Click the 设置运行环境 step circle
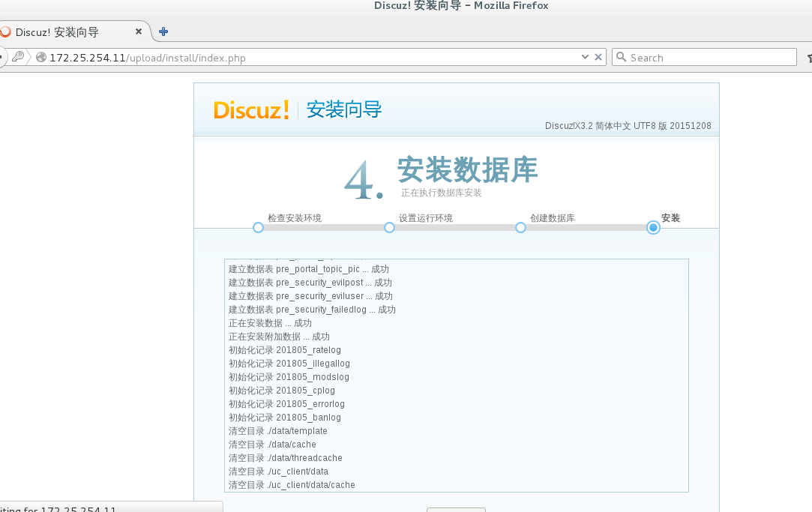Image resolution: width=812 pixels, height=512 pixels. (x=389, y=228)
